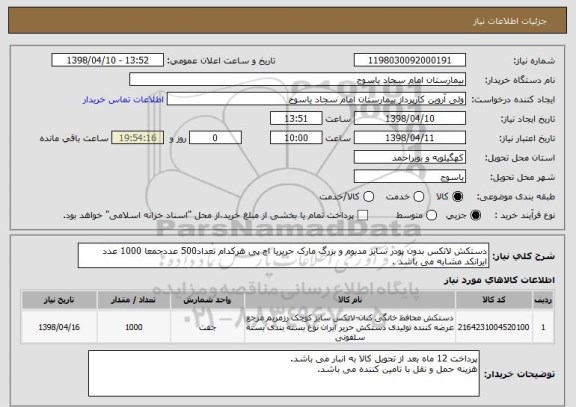This screenshot has height=407, width=576.
Task: Click the creation date field 1398/04/10
Action: [x=410, y=119]
